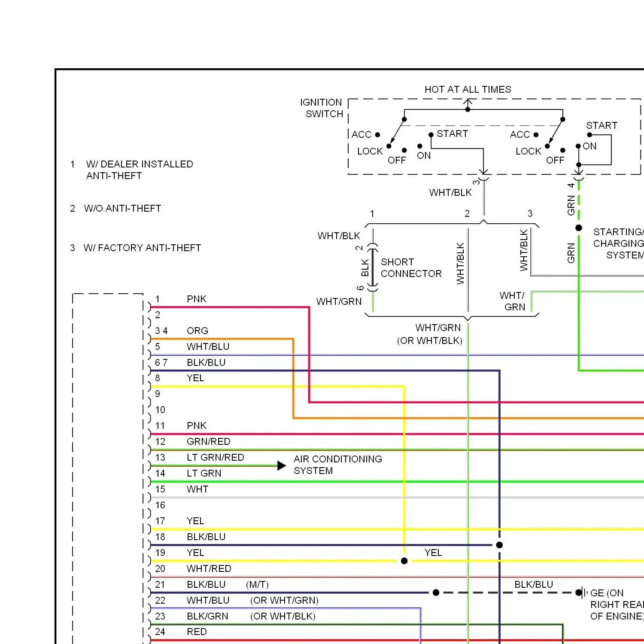Image resolution: width=644 pixels, height=644 pixels.
Task: Click the 'HOT AT ALL TIMES' label
Action: coord(468,89)
